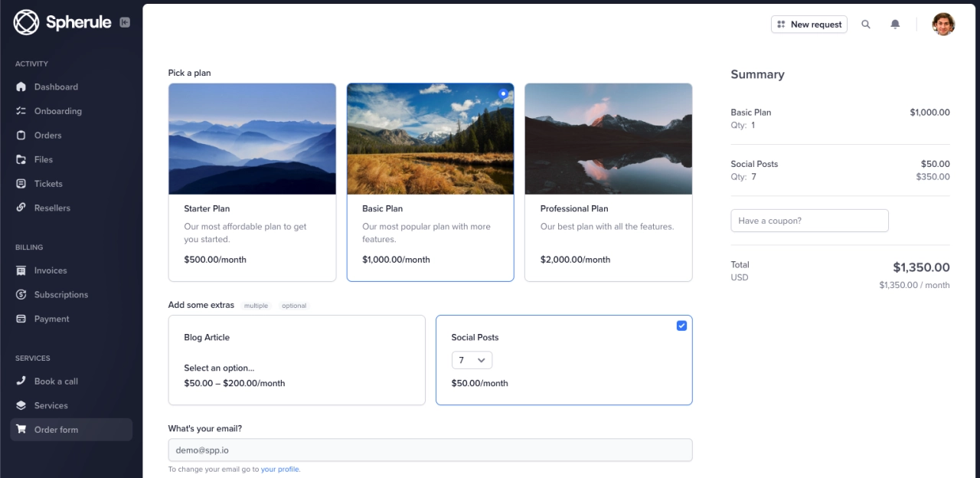
Task: Click the Orders clipboard icon
Action: click(21, 135)
